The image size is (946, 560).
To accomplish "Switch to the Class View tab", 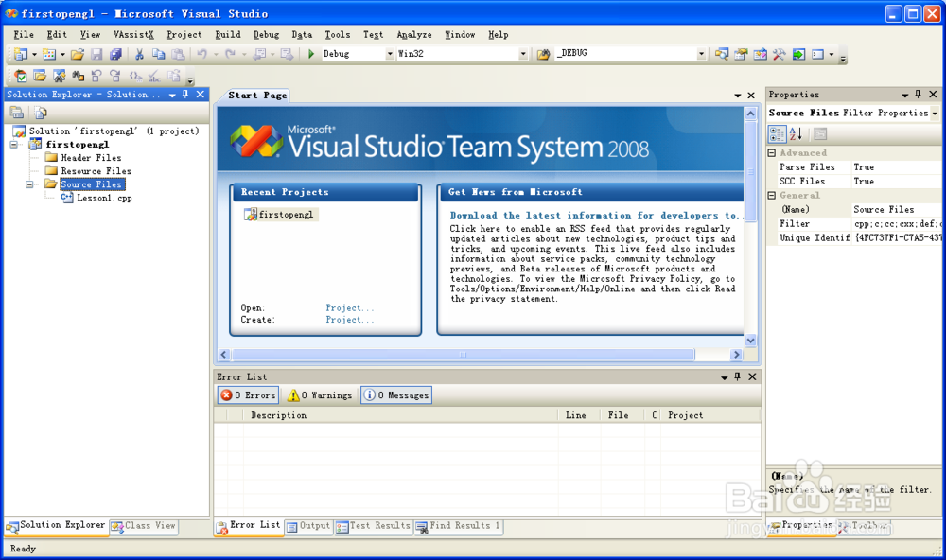I will coord(143,526).
